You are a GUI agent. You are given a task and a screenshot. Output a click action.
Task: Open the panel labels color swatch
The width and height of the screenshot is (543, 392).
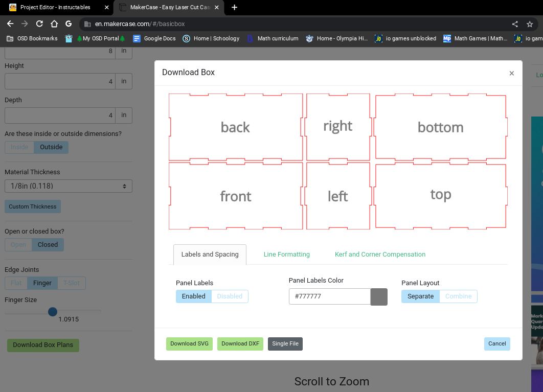[379, 296]
